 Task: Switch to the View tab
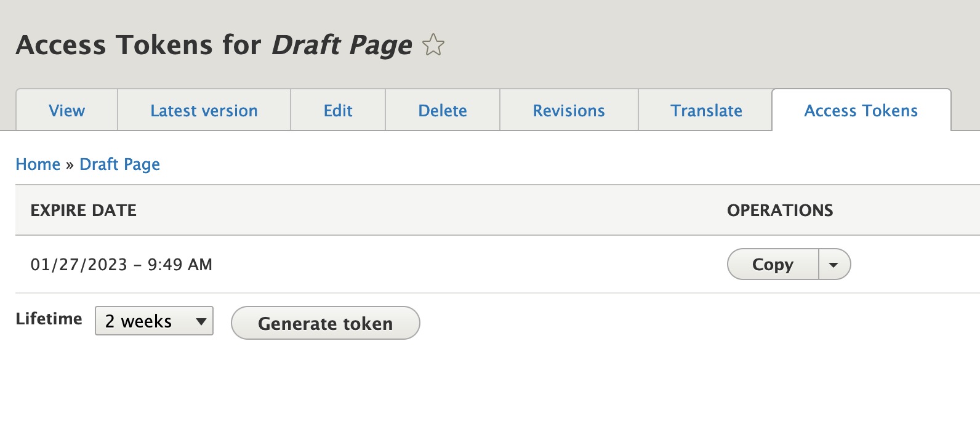66,110
